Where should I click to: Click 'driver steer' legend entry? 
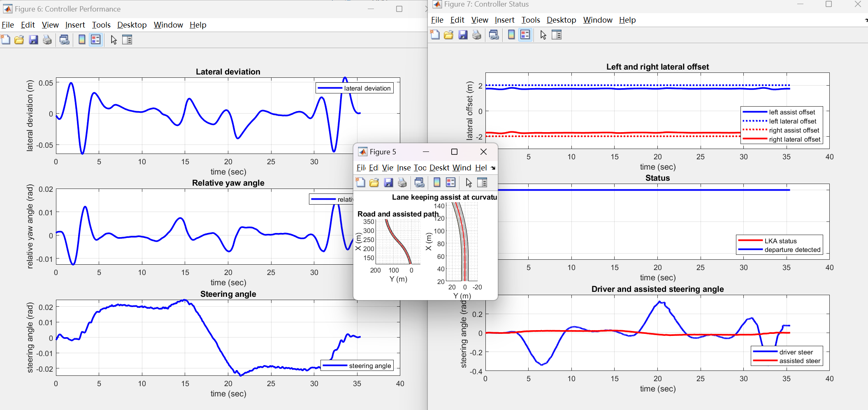point(783,352)
